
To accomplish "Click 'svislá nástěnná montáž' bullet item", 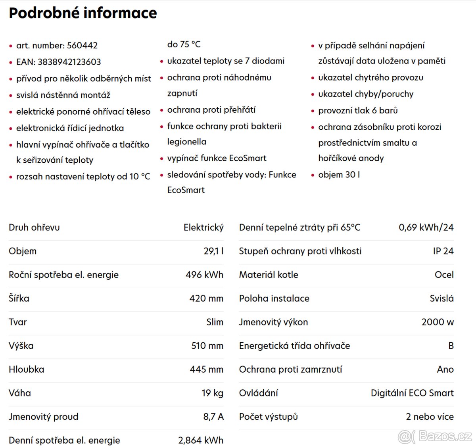I will click(x=63, y=95).
